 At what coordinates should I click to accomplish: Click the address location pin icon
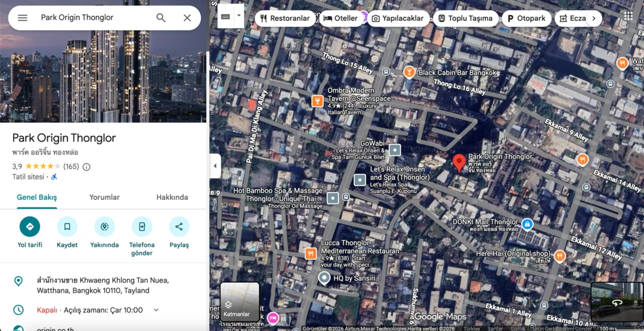pyautogui.click(x=18, y=281)
